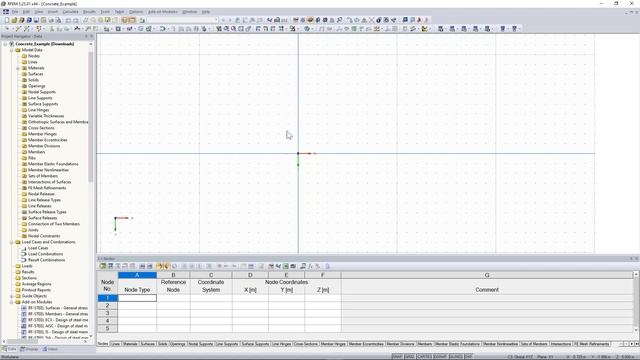Open the Calculate menu
This screenshot has width=640, height=360.
pyautogui.click(x=70, y=12)
